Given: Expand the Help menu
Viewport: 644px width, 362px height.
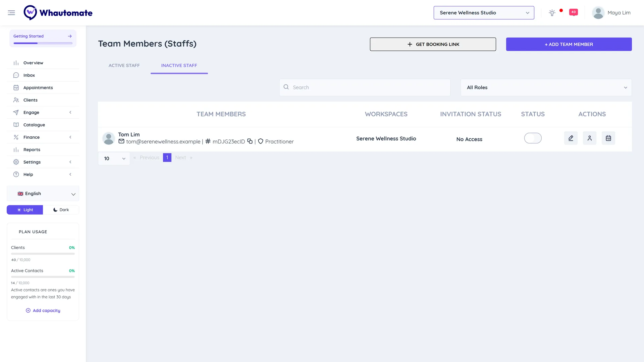Looking at the screenshot, I should tap(43, 174).
